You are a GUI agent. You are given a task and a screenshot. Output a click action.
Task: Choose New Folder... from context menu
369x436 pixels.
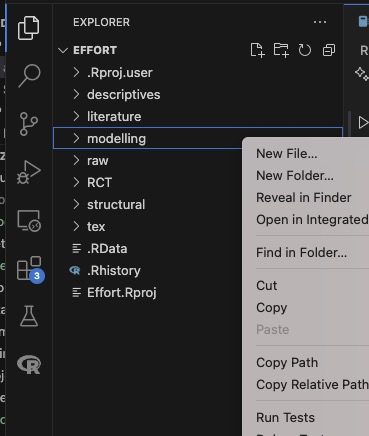pyautogui.click(x=295, y=176)
